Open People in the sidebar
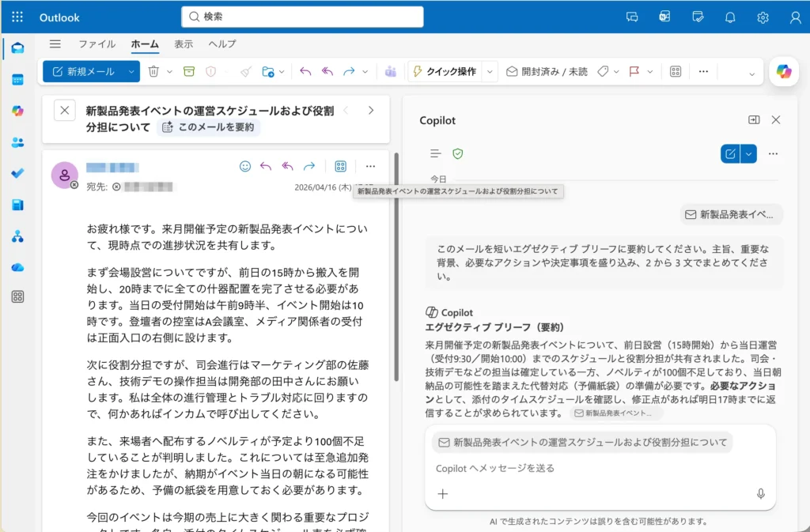Screen dimensions: 810x532 pyautogui.click(x=17, y=142)
